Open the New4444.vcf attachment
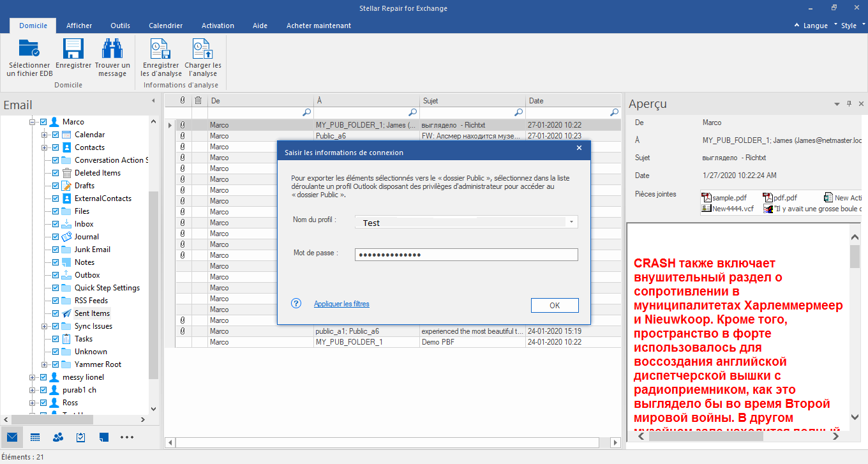The image size is (868, 464). [x=728, y=208]
